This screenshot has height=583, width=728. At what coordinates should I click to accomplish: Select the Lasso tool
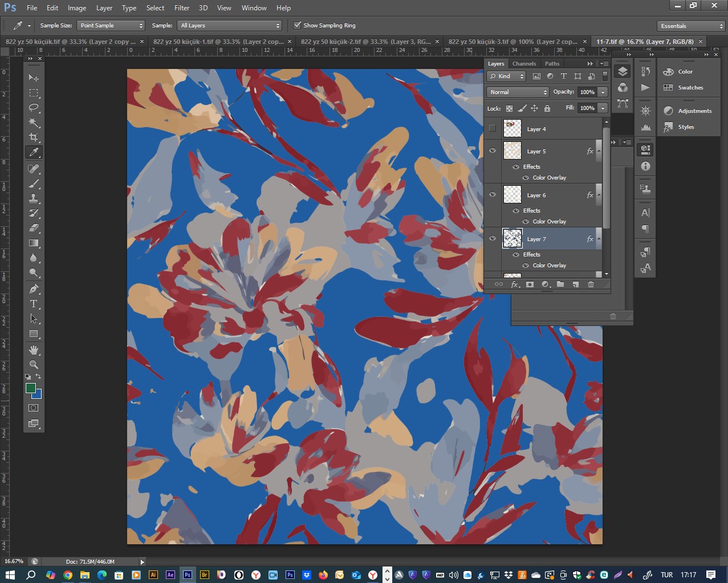(34, 108)
